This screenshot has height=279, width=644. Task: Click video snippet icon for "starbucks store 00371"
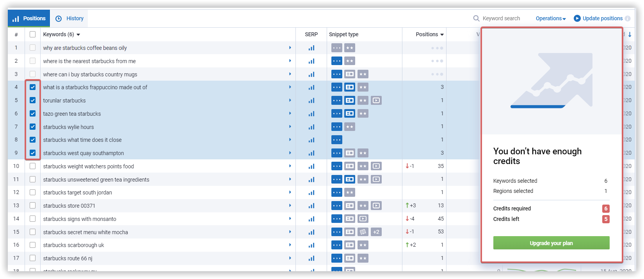(x=376, y=205)
